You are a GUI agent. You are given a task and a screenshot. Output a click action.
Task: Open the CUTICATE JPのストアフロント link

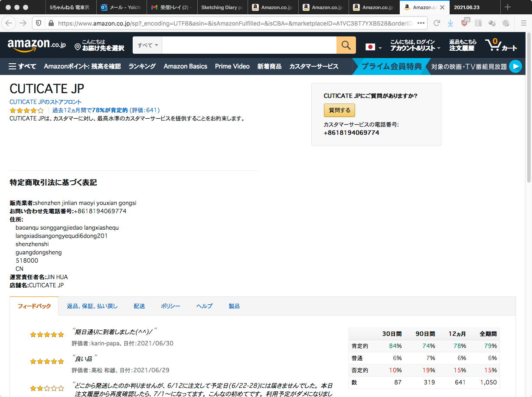tap(46, 102)
